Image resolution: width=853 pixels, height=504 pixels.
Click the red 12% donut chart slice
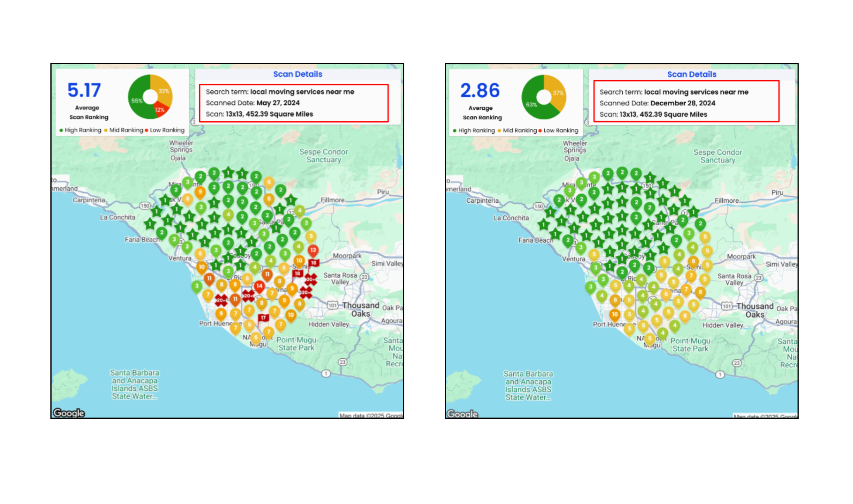coord(159,109)
